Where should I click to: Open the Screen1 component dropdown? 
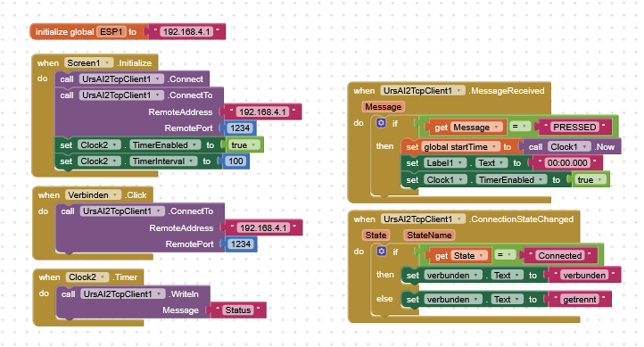click(88, 62)
